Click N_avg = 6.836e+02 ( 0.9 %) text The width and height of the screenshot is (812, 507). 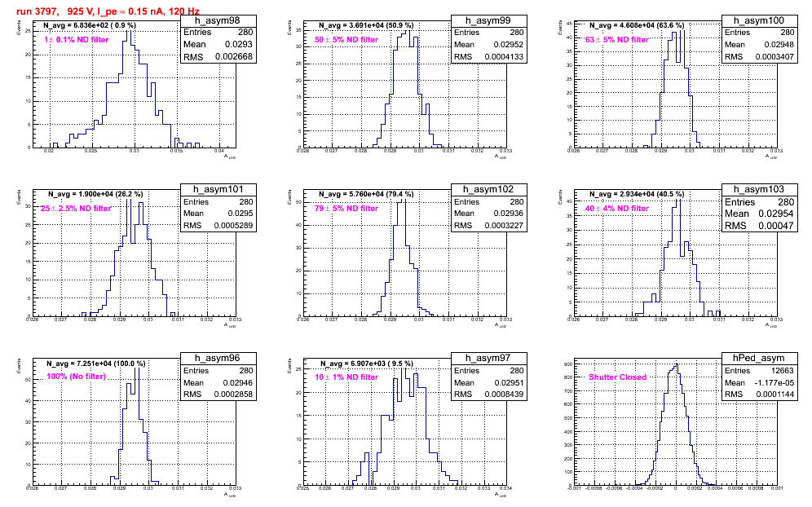point(89,25)
